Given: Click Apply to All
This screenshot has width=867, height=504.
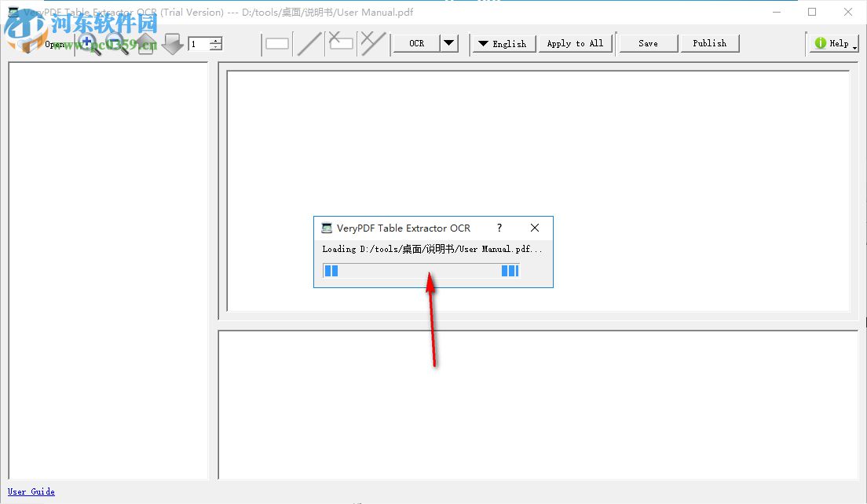Looking at the screenshot, I should (576, 43).
